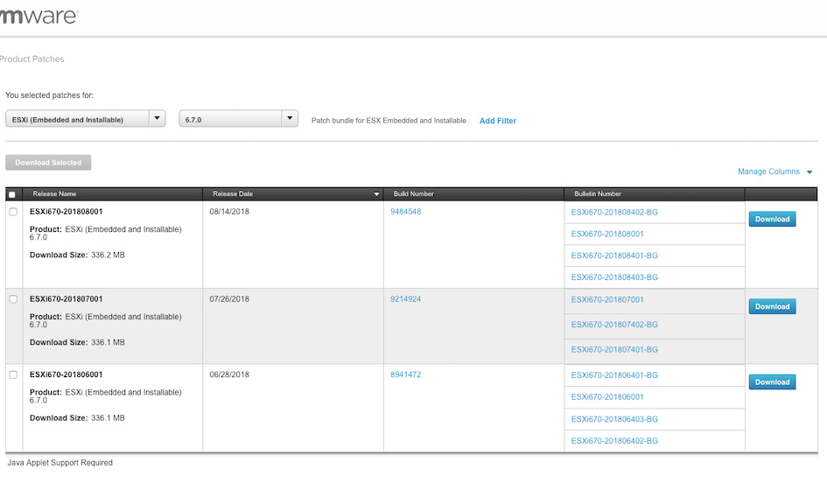Toggle the select-all checkbox in table header
Screen dimensions: 827x504
[x=12, y=194]
